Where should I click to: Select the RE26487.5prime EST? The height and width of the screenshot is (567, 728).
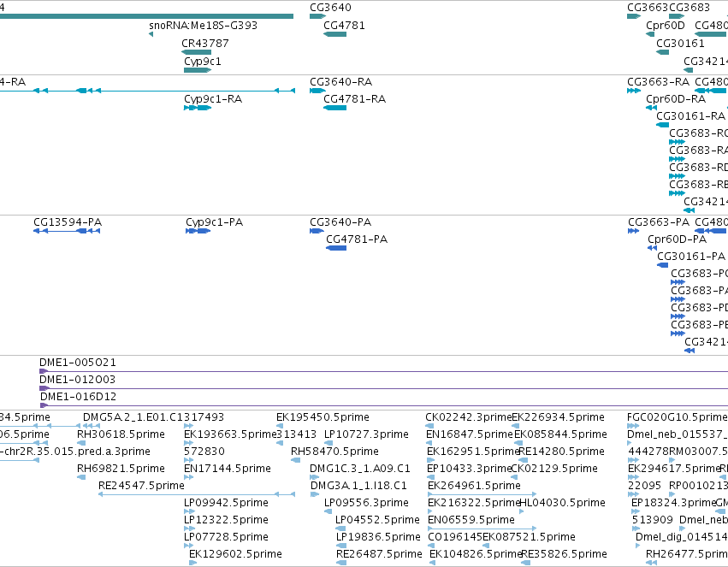pyautogui.click(x=341, y=563)
